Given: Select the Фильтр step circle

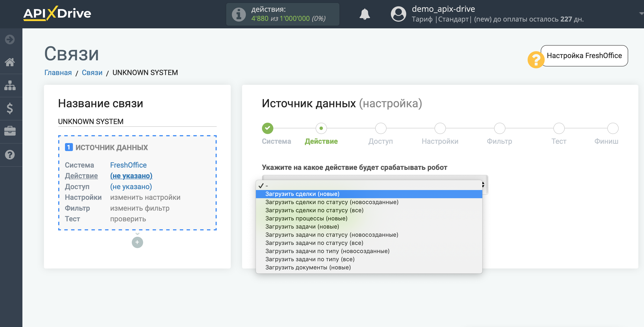Looking at the screenshot, I should pyautogui.click(x=500, y=128).
